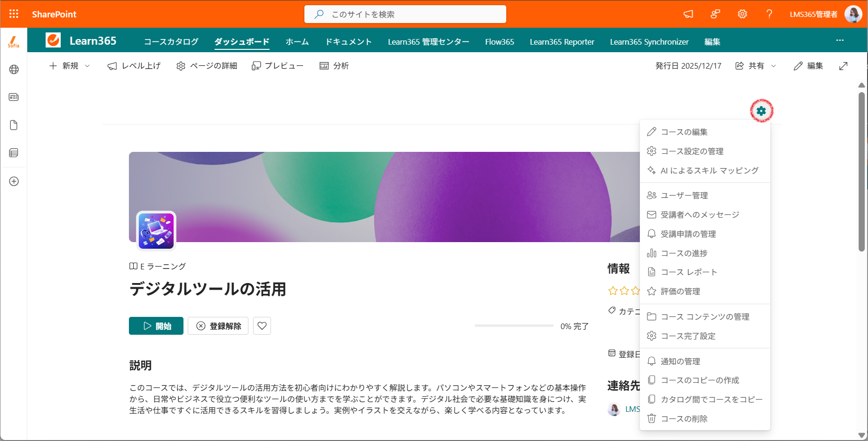This screenshot has height=441, width=868.
Task: Open the ホーム navigation tab
Action: (x=297, y=42)
